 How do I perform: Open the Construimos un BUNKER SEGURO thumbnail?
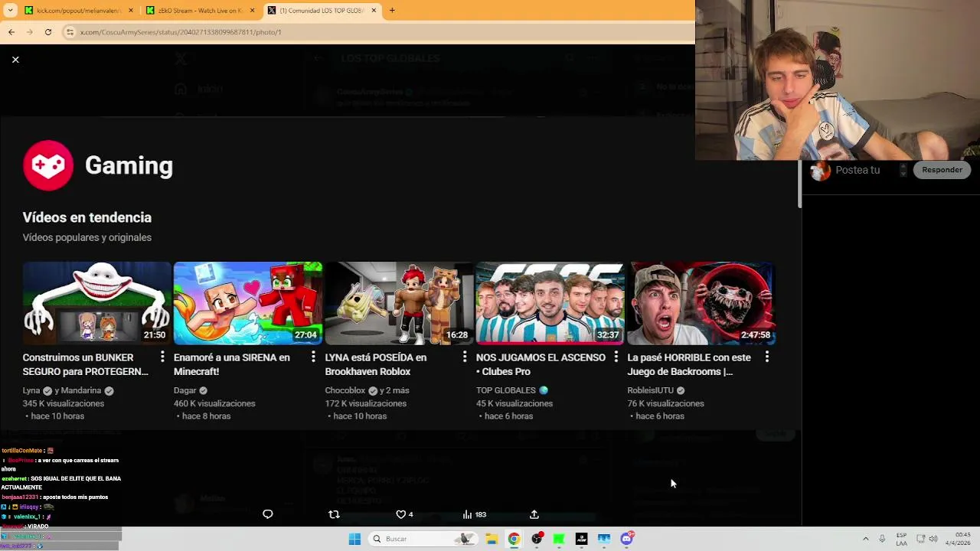96,304
